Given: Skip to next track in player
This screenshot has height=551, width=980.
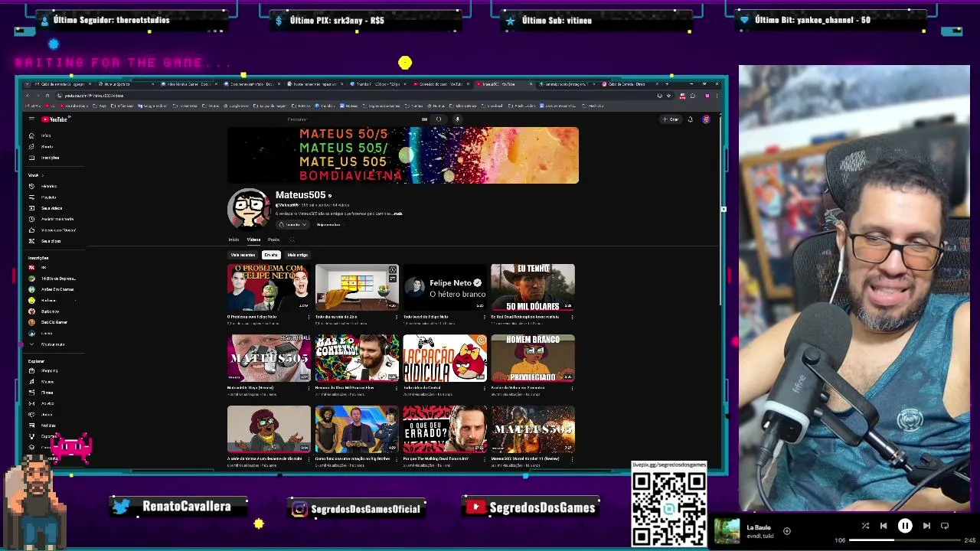Looking at the screenshot, I should click(926, 526).
